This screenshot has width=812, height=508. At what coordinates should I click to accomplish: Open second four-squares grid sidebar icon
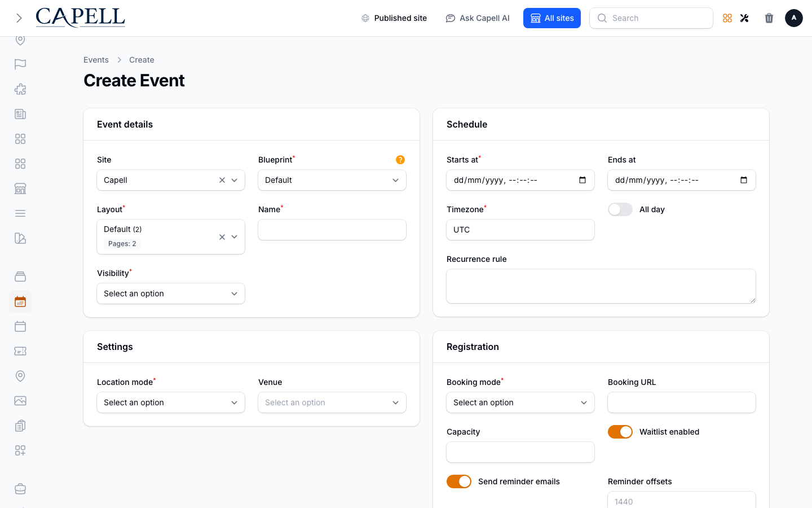20,164
